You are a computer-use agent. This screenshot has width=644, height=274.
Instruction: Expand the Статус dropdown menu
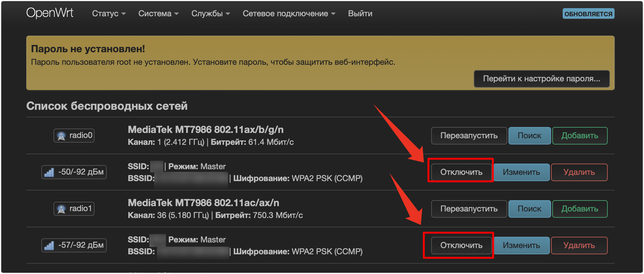pos(109,13)
